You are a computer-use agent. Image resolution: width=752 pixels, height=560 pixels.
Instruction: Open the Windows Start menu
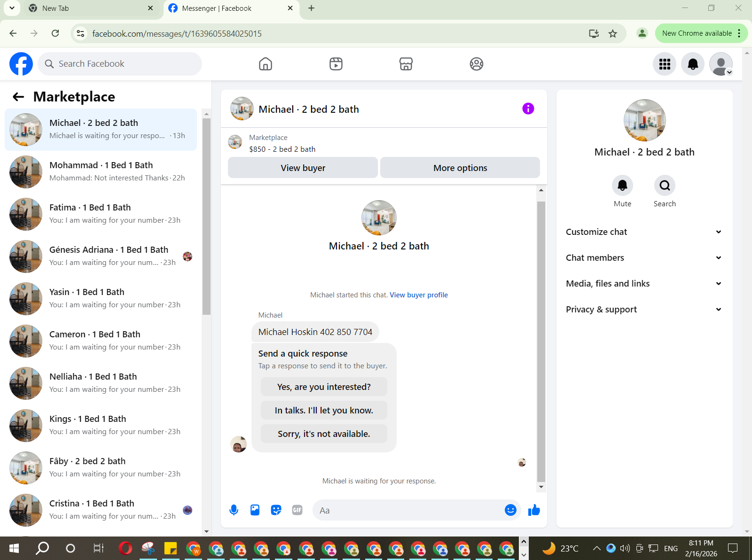tap(14, 548)
